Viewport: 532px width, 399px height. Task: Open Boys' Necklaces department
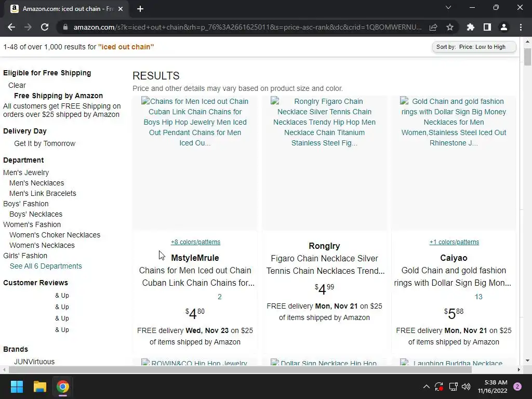point(36,214)
